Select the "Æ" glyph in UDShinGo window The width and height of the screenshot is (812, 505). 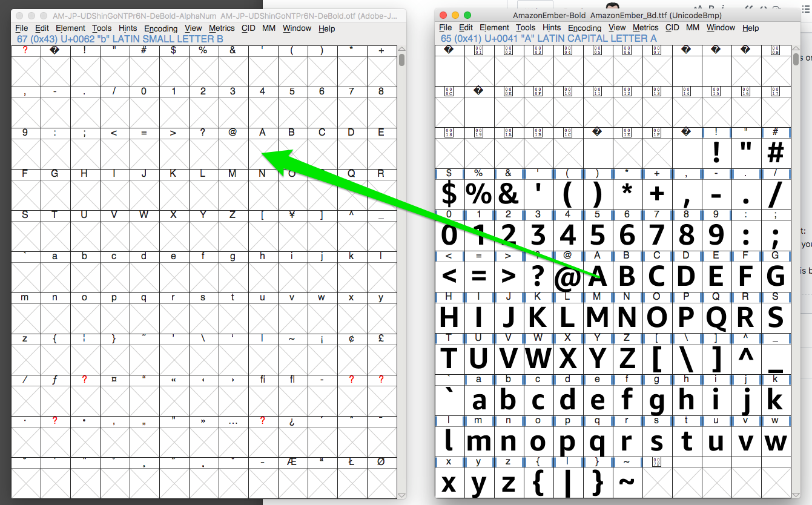tap(292, 478)
